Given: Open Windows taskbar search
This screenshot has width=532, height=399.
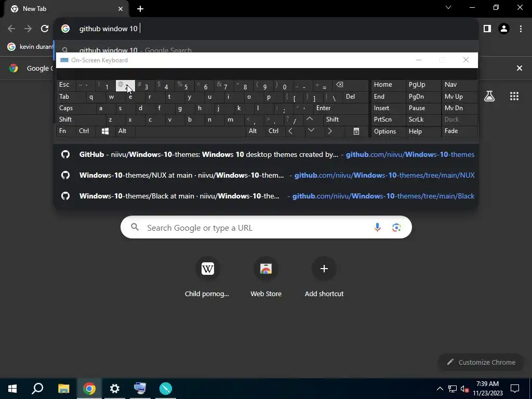Looking at the screenshot, I should click(x=37, y=389).
